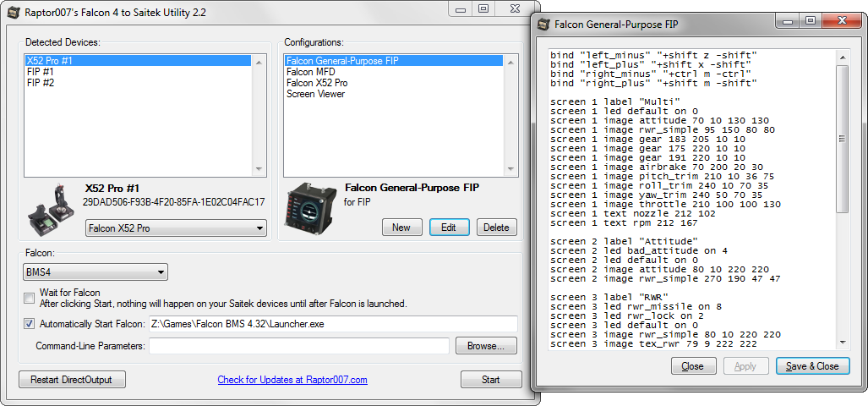The height and width of the screenshot is (406, 868).
Task: Click the disabled Apply button in the editor
Action: [745, 366]
